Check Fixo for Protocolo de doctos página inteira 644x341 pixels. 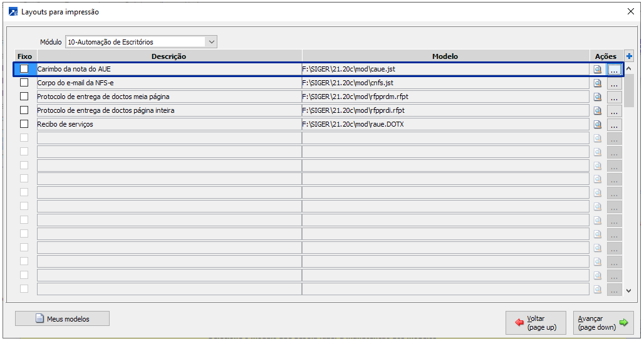click(x=24, y=110)
